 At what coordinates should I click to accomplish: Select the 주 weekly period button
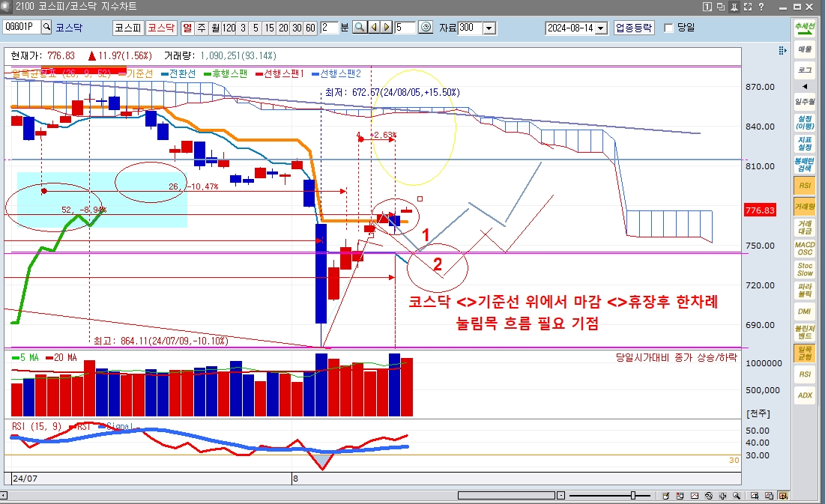(x=202, y=28)
